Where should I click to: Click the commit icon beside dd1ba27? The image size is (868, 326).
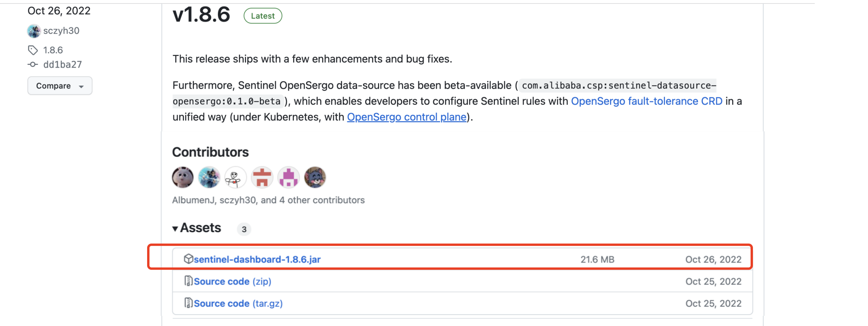(x=33, y=64)
